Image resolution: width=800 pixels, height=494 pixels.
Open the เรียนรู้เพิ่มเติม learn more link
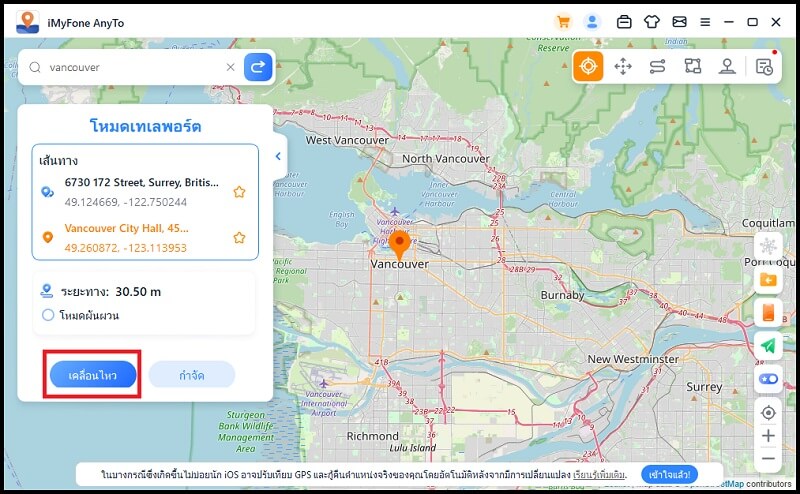pyautogui.click(x=599, y=475)
